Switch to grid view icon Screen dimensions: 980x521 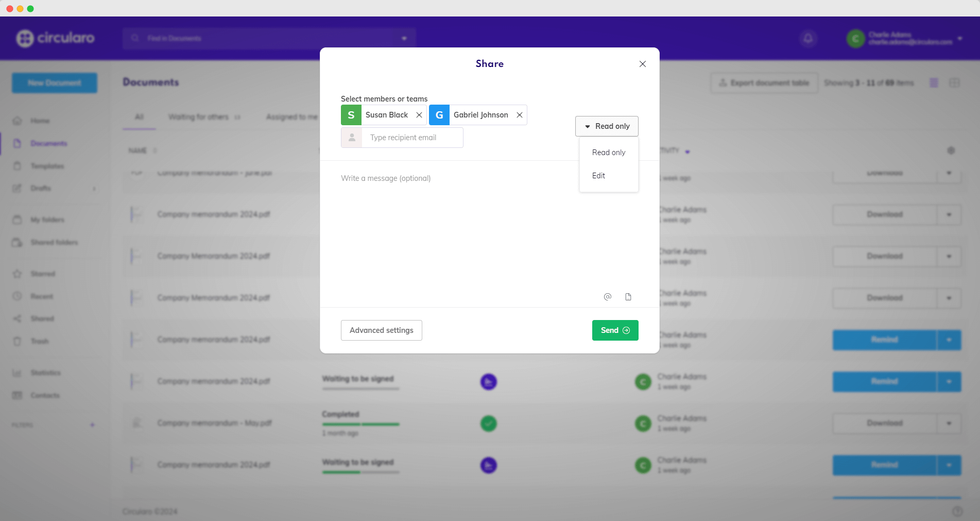954,83
